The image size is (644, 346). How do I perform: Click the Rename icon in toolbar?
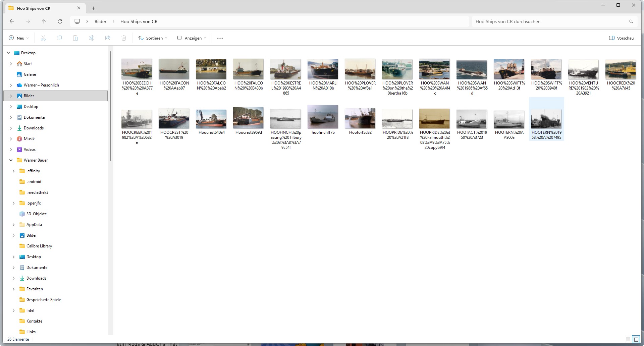[x=92, y=38]
